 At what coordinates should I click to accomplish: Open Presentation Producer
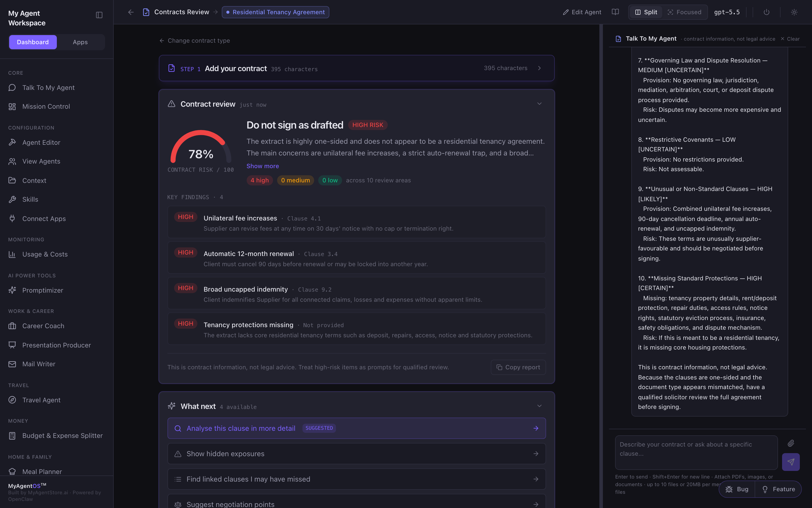56,345
